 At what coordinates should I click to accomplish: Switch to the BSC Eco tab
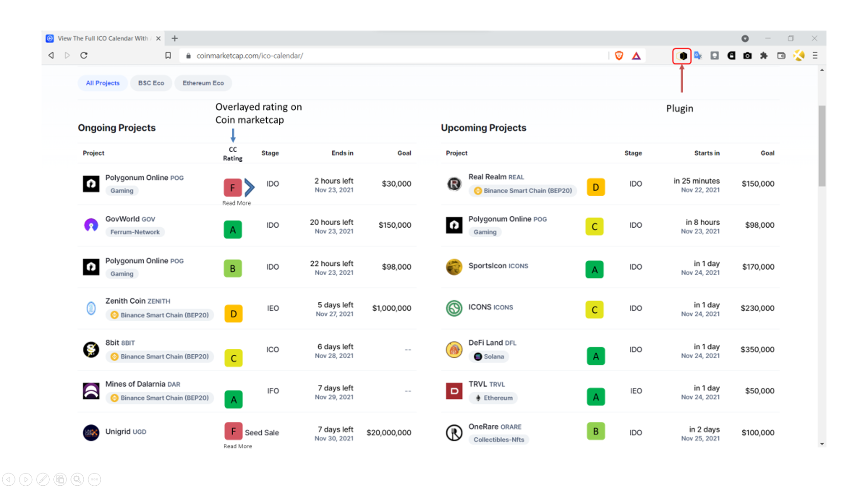[x=151, y=83]
